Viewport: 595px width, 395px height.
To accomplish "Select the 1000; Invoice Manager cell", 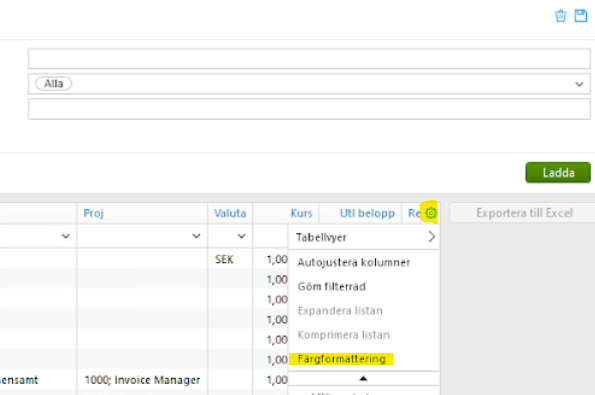I will click(142, 380).
